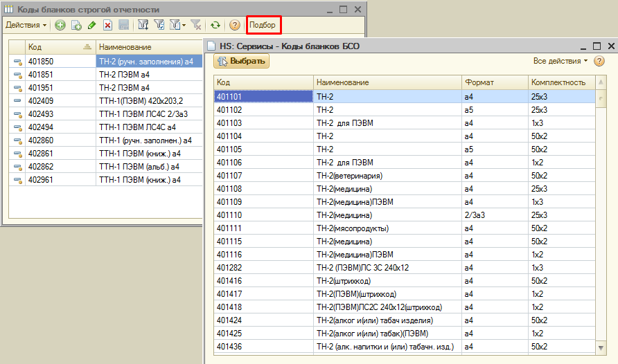Select the row with code 401103
618x364 pixels.
(x=405, y=122)
